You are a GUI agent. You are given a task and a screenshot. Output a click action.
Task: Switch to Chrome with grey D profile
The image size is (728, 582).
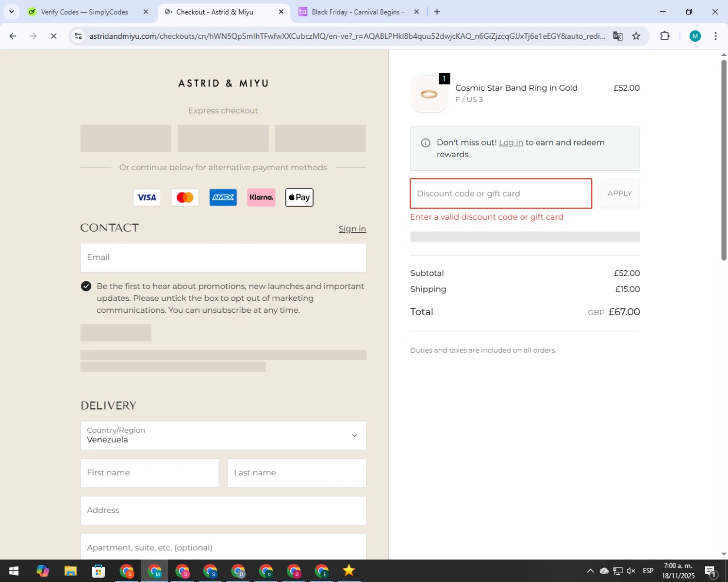coord(238,571)
